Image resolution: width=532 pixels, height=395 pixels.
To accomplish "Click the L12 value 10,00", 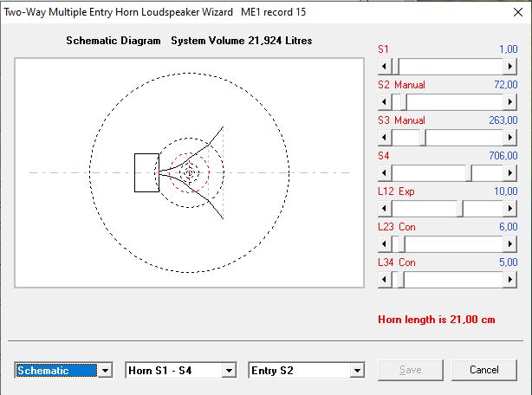I will coord(506,191).
